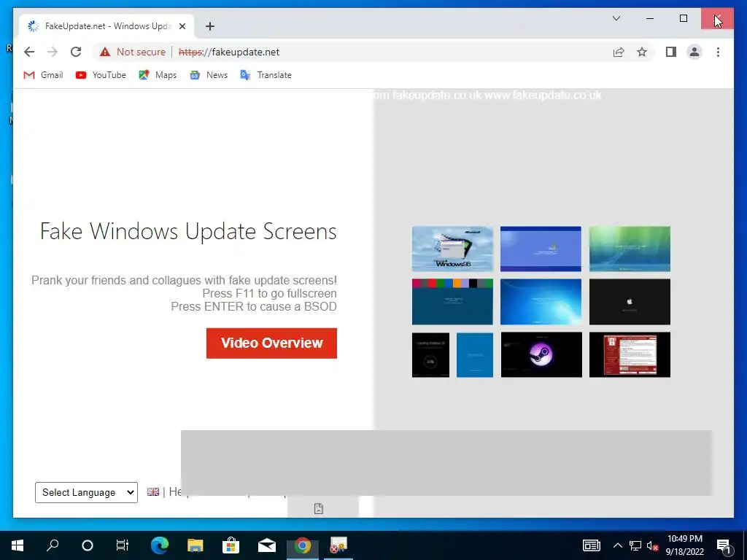Open the News bookmark

click(209, 75)
